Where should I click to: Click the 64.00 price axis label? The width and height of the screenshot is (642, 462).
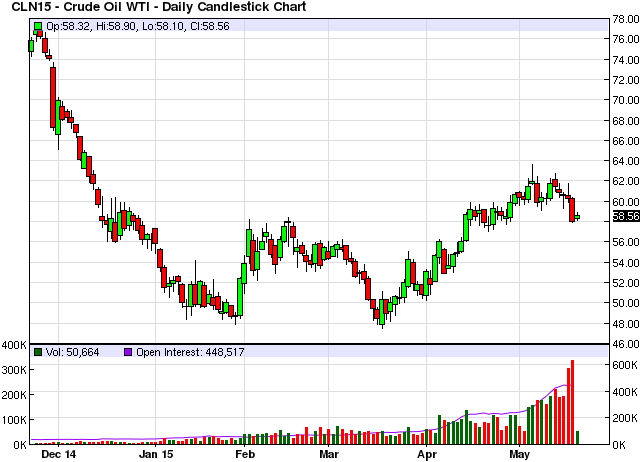click(626, 161)
